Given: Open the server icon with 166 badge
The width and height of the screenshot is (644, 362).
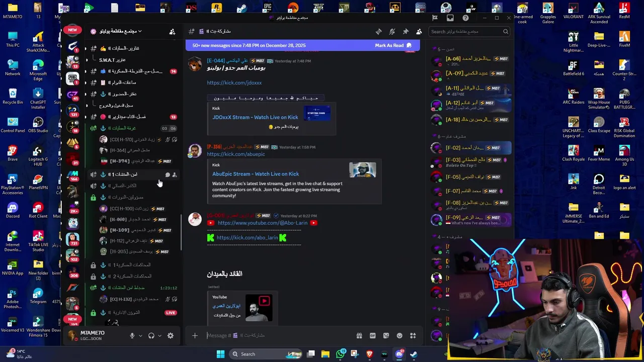Looking at the screenshot, I should (73, 175).
